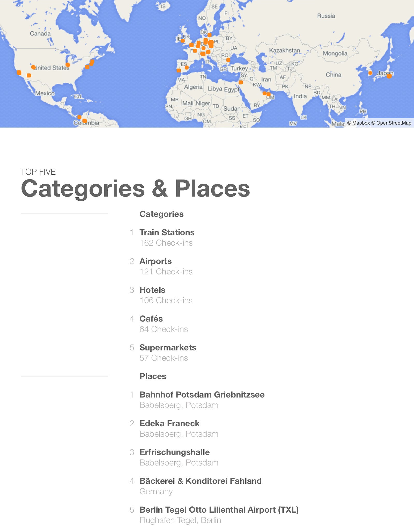This screenshot has width=414, height=532.
Task: Click the orange marker on Denmark
Action: coord(209,35)
